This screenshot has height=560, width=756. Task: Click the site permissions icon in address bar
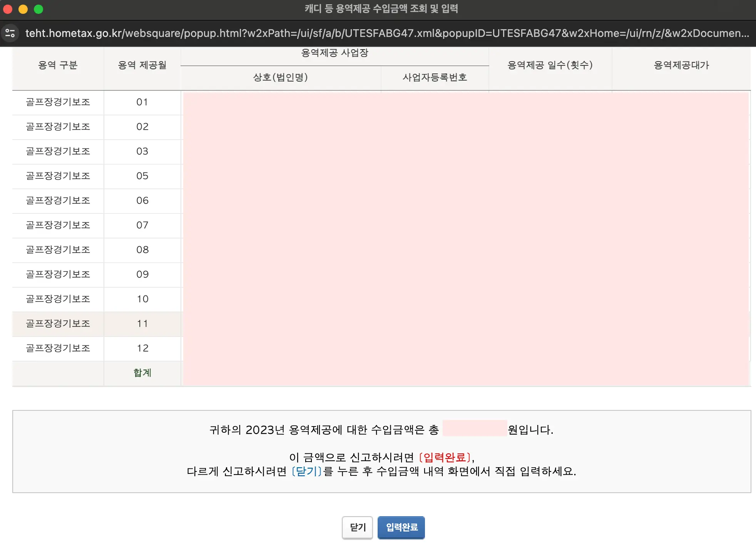[10, 33]
